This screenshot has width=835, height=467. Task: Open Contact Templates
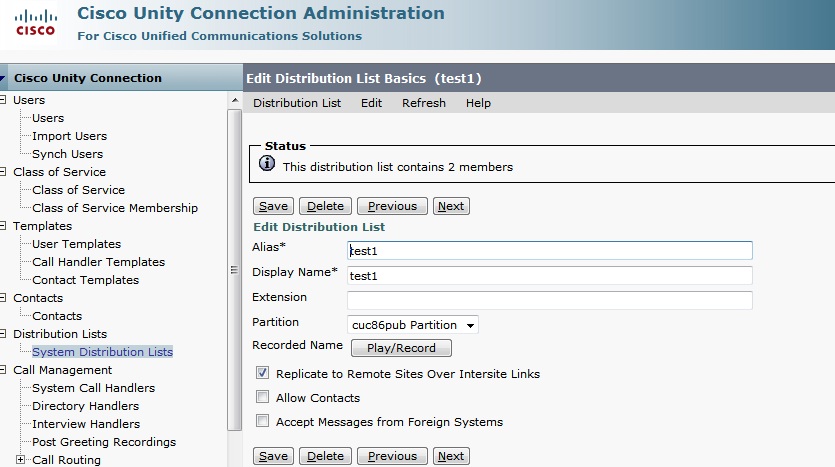click(85, 280)
